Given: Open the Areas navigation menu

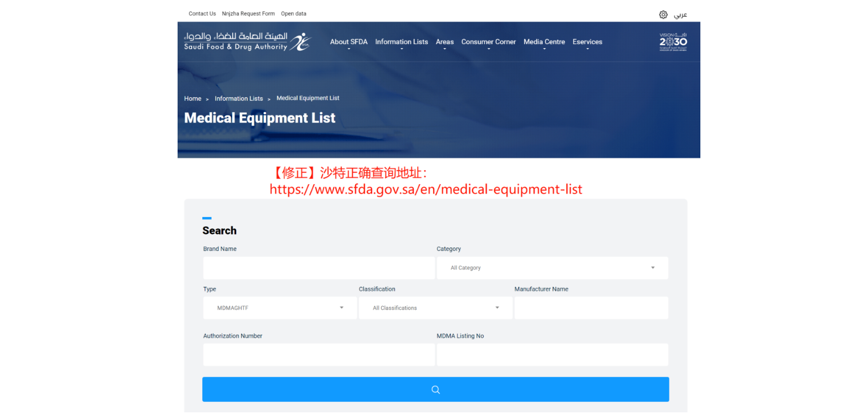Looking at the screenshot, I should click(x=444, y=42).
